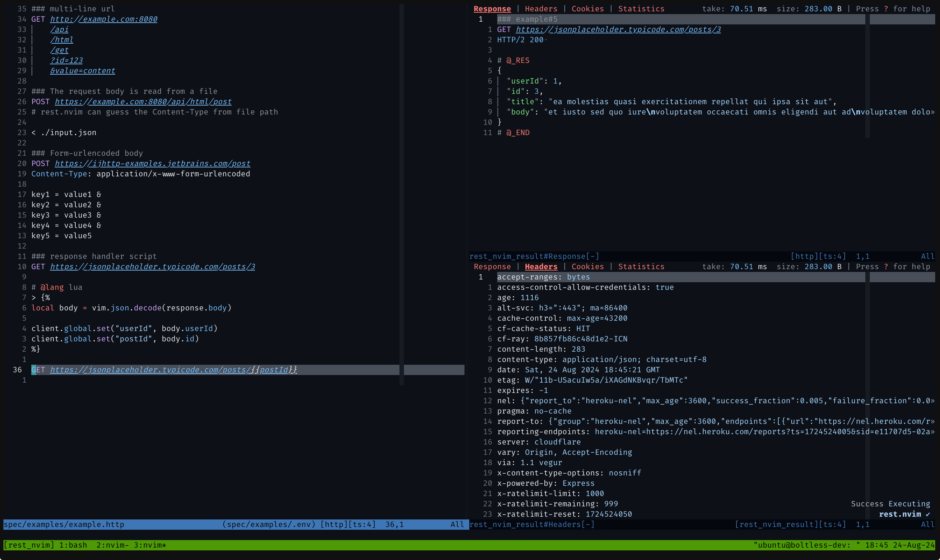Select tmux window 3:nvim*
The image size is (940, 560).
[150, 545]
